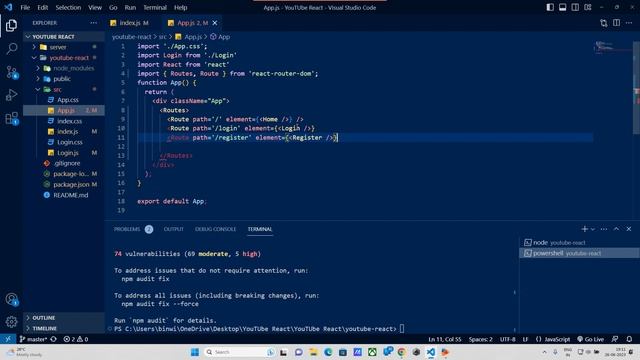Viewport: 640px width, 360px height.
Task: Select the TERMINAL panel tab
Action: pos(260,229)
